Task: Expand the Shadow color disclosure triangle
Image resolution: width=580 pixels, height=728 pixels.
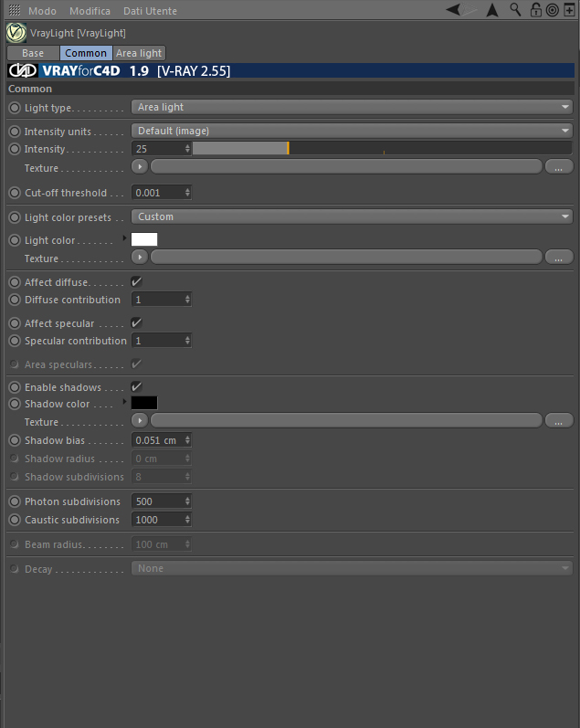Action: (x=124, y=402)
